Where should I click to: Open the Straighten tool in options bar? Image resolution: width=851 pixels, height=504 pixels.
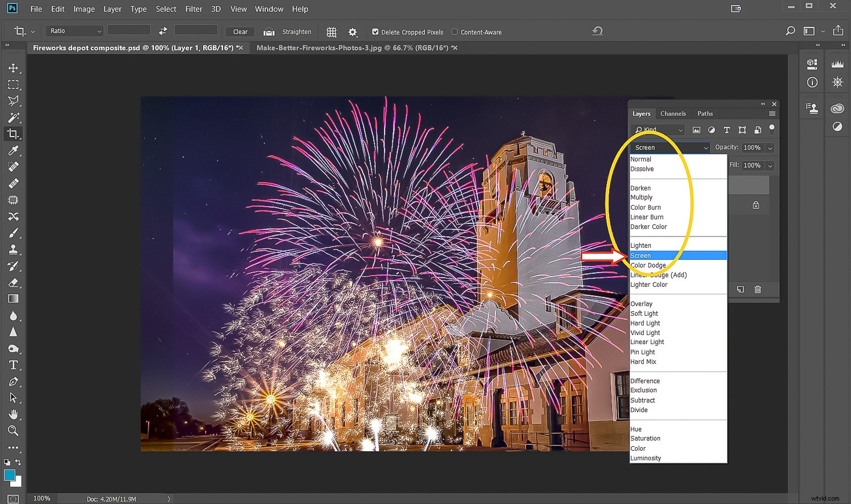click(x=288, y=32)
